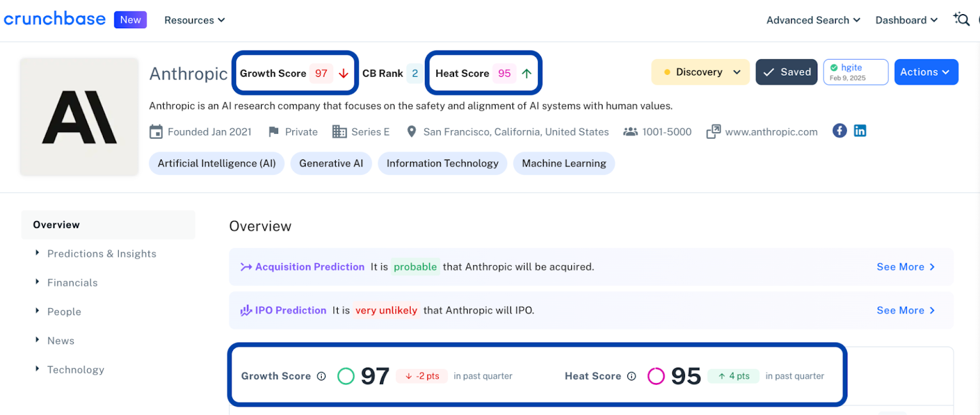Click the info icon beside Growth Score
Screen dimensions: 980x415
(322, 376)
